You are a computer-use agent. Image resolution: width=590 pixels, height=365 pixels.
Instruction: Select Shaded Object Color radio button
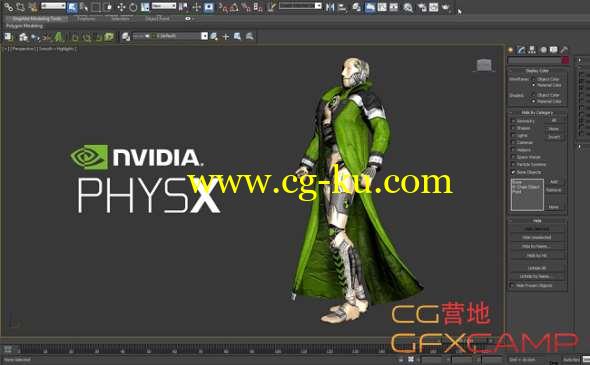click(x=534, y=95)
